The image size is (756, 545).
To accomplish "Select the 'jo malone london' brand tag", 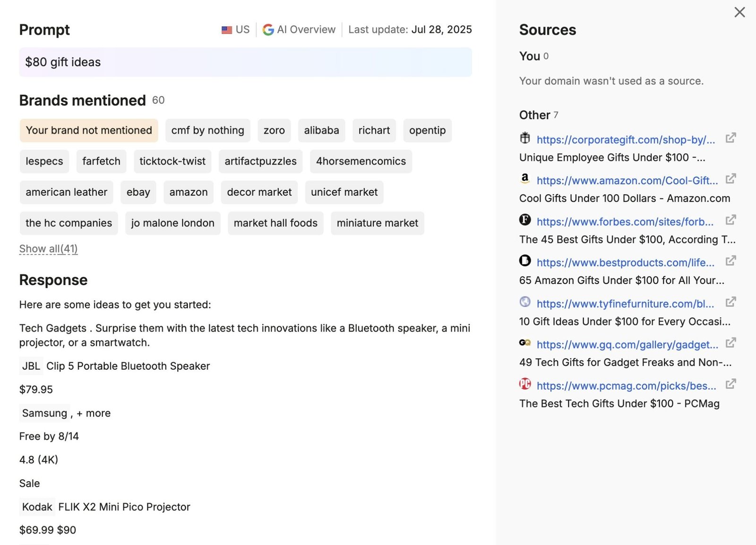I will tap(173, 223).
